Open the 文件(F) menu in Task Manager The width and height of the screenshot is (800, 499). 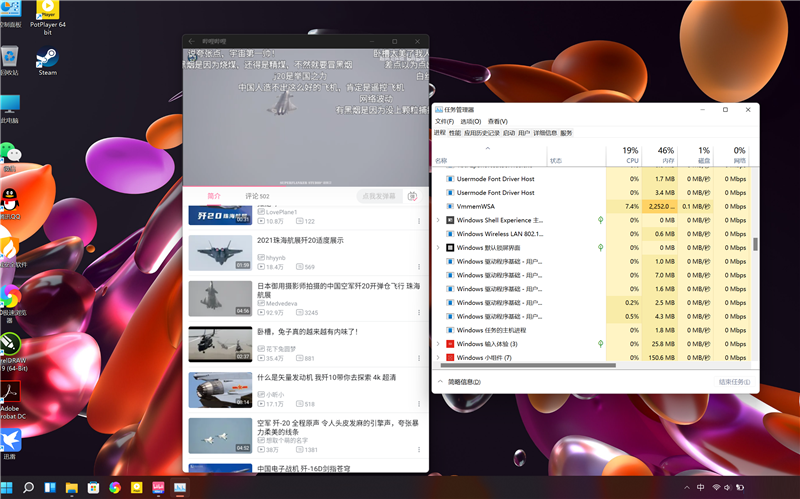(444, 121)
